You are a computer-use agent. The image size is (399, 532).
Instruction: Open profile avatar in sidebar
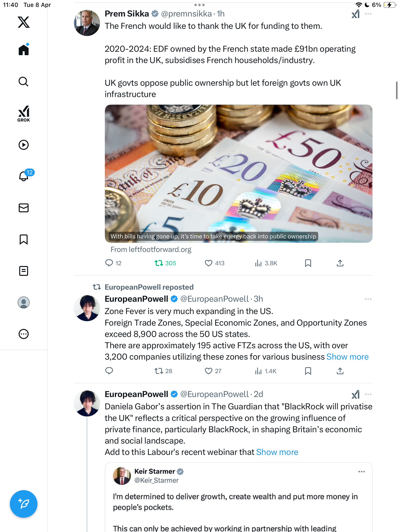pyautogui.click(x=24, y=302)
